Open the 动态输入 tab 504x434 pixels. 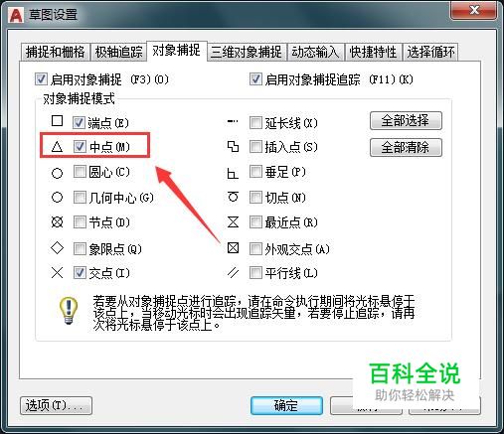click(x=315, y=52)
